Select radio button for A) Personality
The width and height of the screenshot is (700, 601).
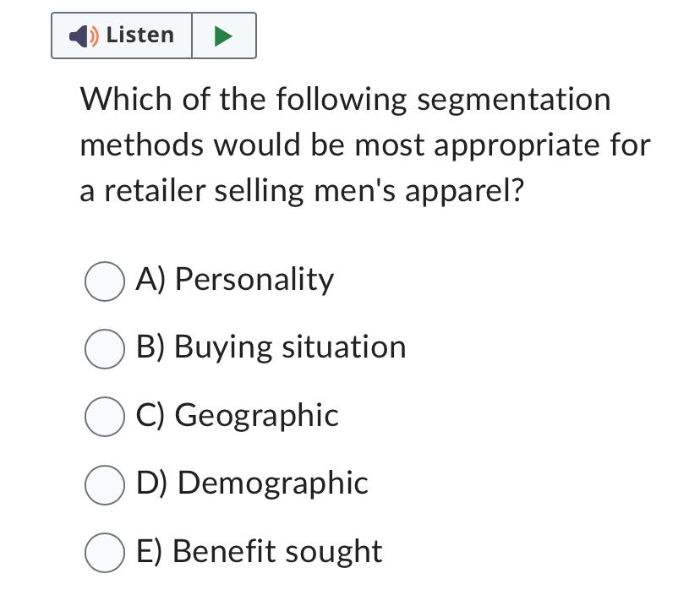tap(104, 281)
